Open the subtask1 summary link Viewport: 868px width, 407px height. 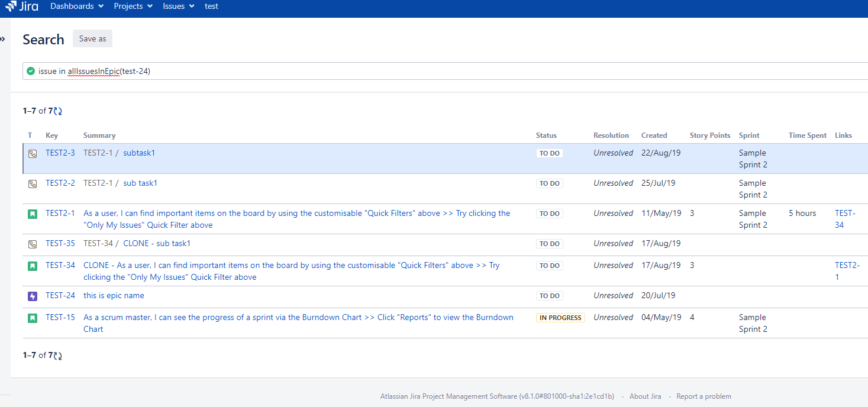pos(139,153)
